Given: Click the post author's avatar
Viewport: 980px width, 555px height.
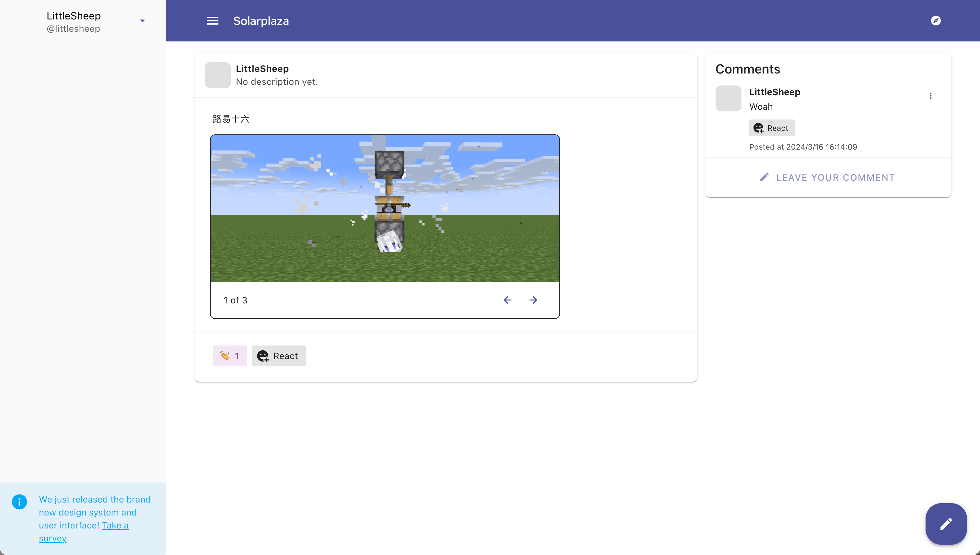Looking at the screenshot, I should coord(217,75).
